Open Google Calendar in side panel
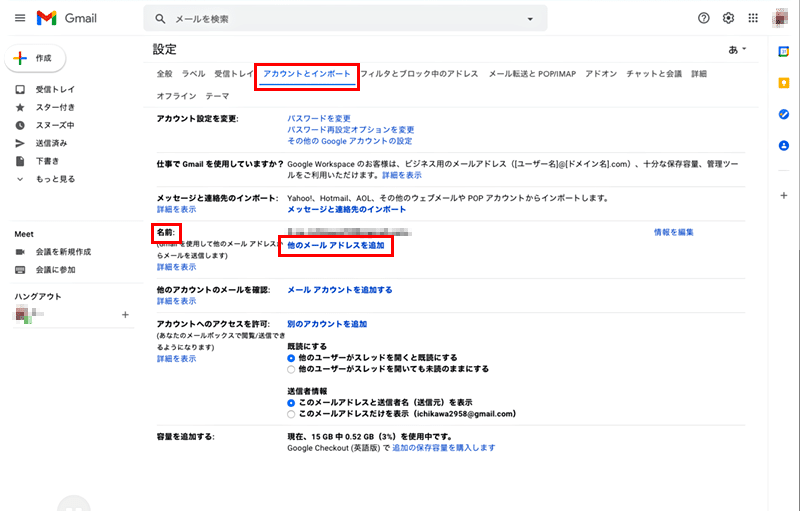 click(784, 52)
